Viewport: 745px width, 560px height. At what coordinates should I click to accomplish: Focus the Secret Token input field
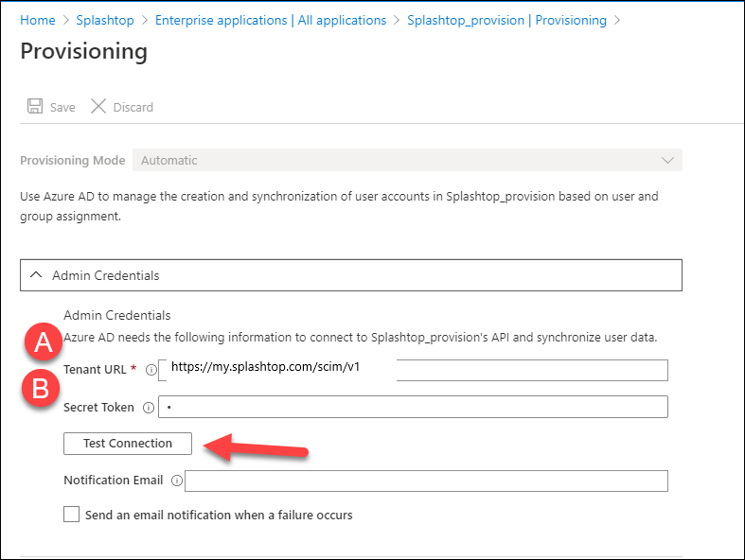413,407
